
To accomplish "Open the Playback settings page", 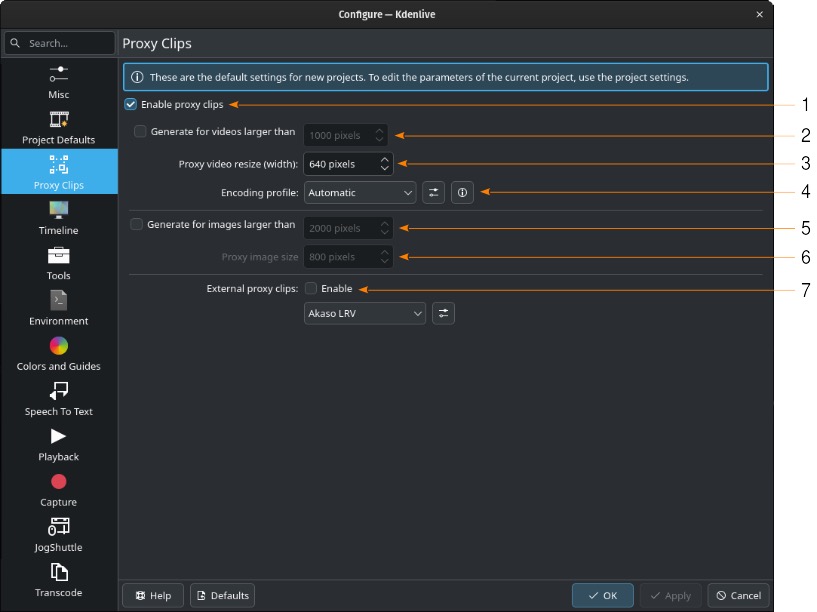I will (x=58, y=444).
